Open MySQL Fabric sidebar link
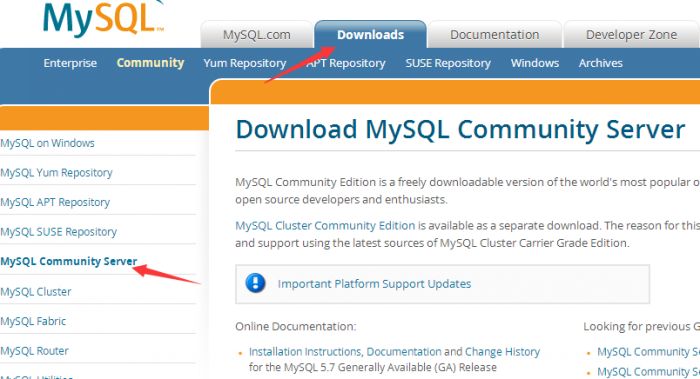The image size is (700, 379). coord(33,321)
